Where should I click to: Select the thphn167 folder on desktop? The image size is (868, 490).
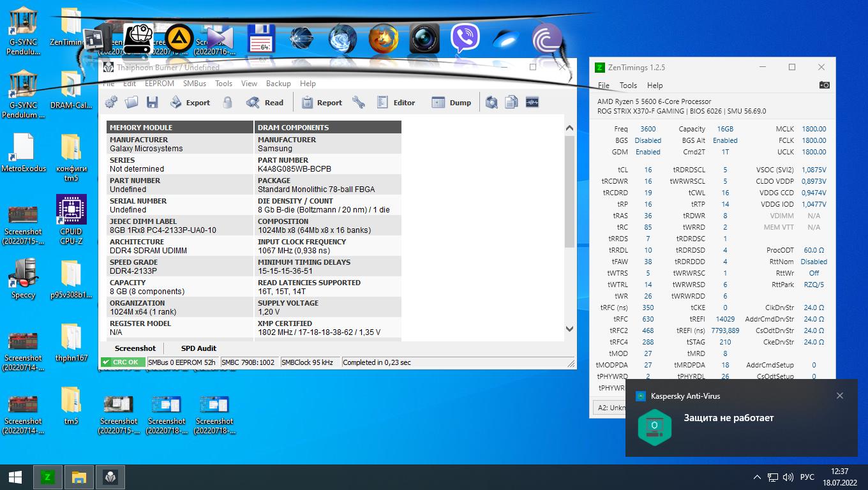[x=71, y=342]
